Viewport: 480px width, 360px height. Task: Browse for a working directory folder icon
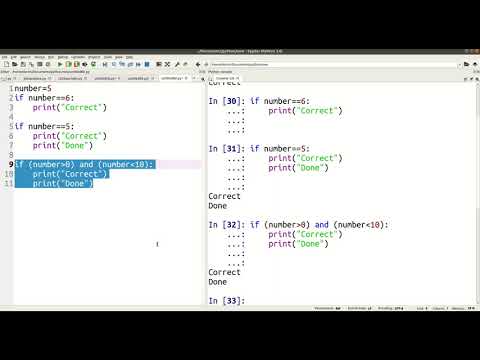(x=467, y=64)
